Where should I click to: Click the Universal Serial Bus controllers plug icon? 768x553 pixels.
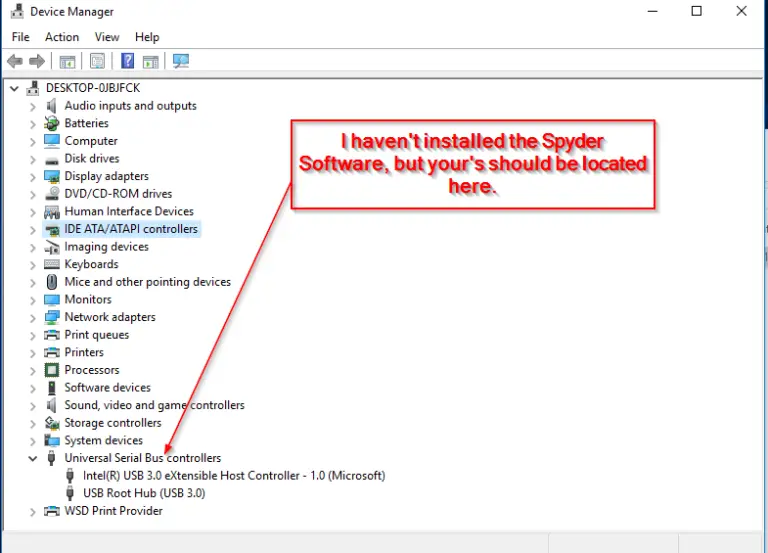point(51,458)
